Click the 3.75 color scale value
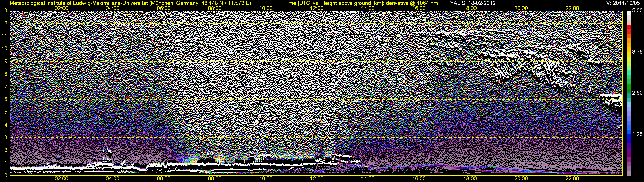 (x=638, y=52)
